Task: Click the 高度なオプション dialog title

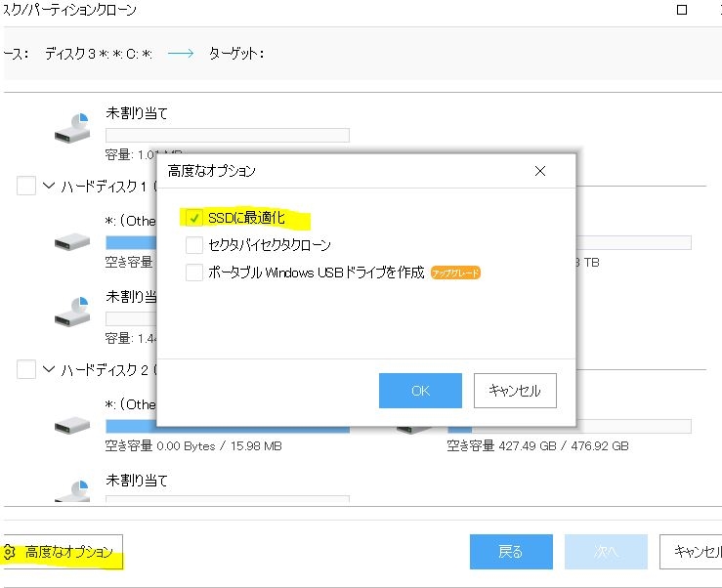Action: tap(211, 171)
